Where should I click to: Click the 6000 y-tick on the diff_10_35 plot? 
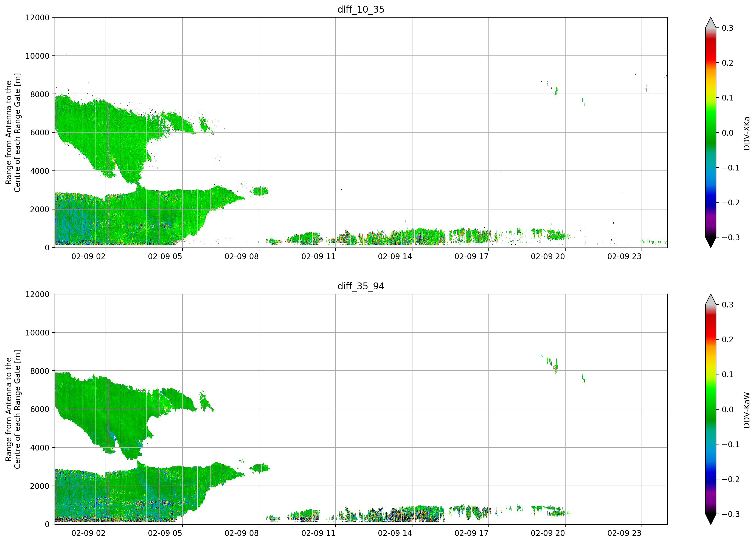click(x=40, y=133)
